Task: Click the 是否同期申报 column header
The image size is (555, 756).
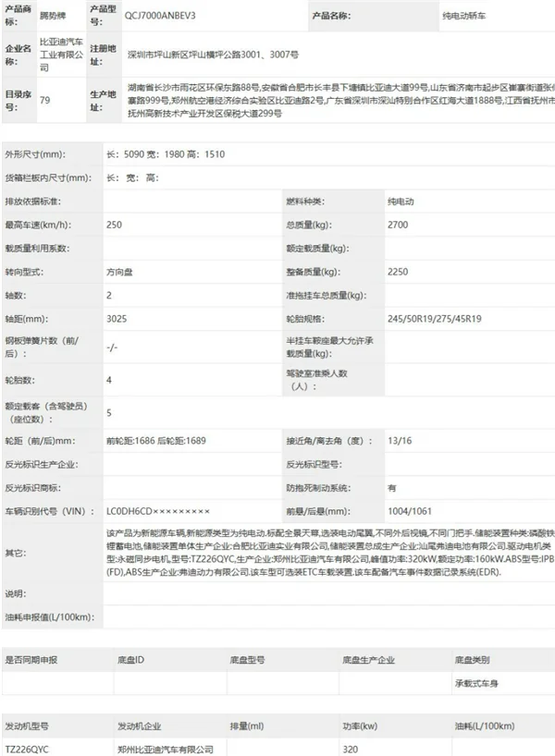Action: [x=31, y=660]
